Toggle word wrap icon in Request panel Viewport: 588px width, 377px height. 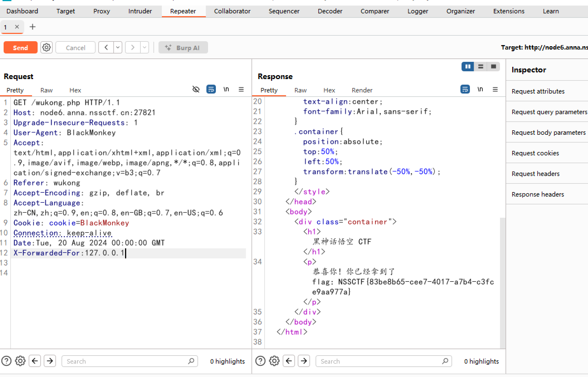(211, 89)
